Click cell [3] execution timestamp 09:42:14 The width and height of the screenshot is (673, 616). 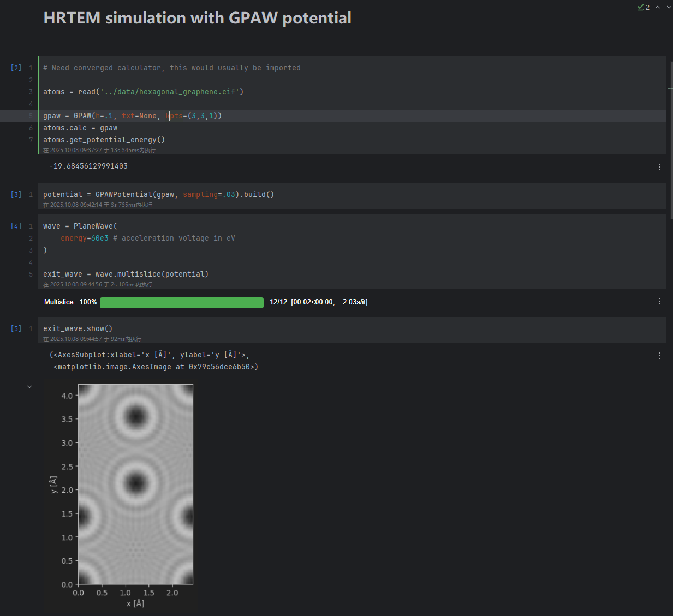click(x=98, y=205)
